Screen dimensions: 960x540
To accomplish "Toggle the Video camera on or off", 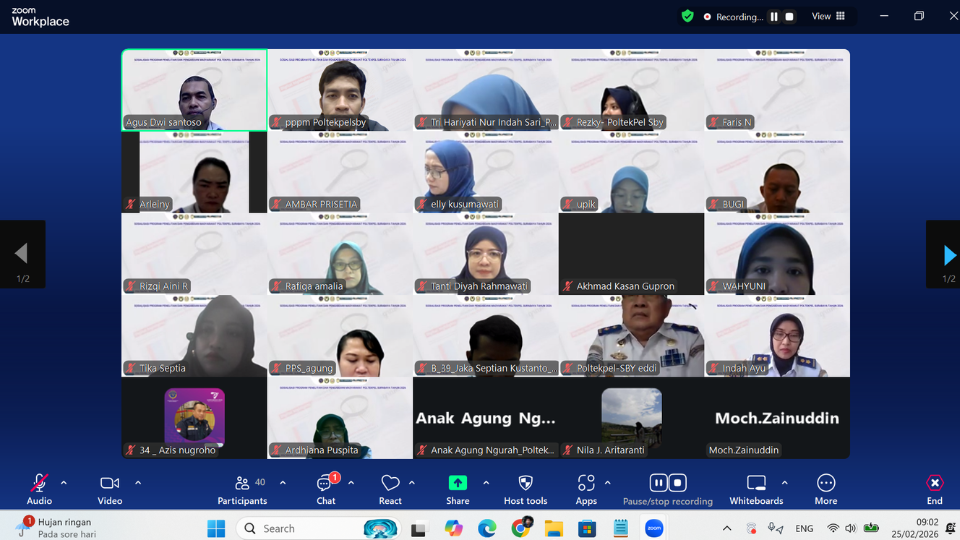I will point(109,484).
